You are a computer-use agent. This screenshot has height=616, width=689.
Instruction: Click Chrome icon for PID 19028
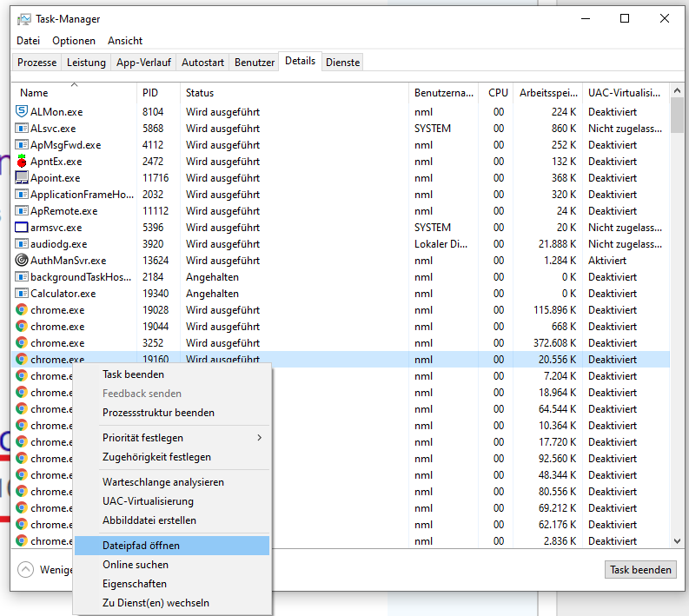[22, 310]
